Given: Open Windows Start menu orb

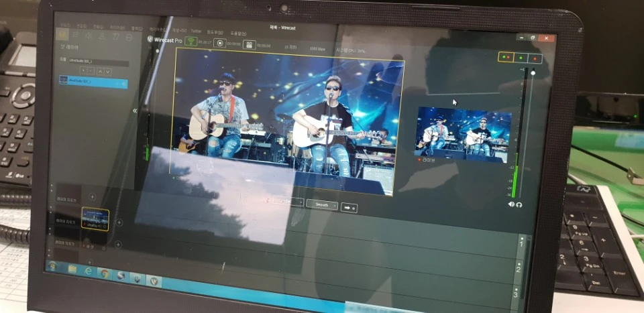Looking at the screenshot, I should click(52, 266).
